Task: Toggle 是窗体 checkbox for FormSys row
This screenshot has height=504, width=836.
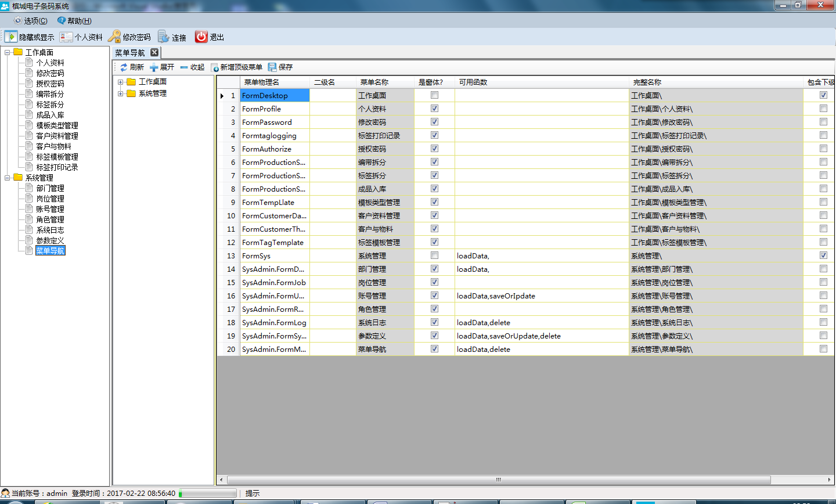Action: click(434, 255)
